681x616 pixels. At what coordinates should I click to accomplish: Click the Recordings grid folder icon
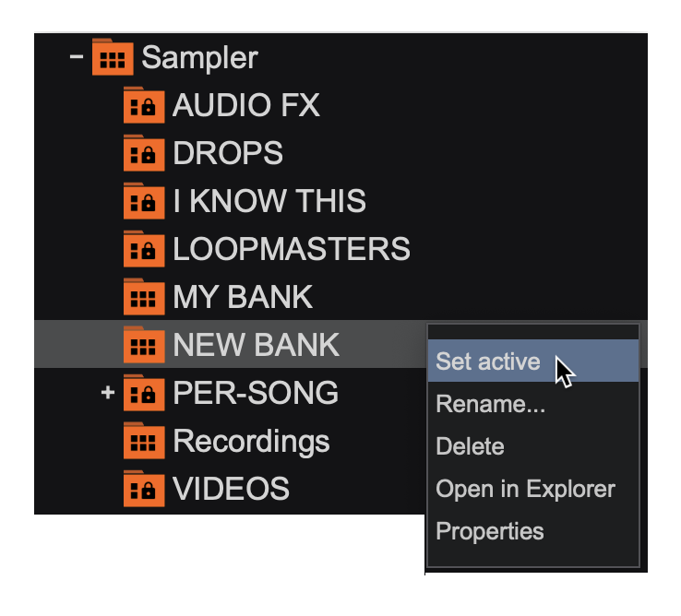click(144, 442)
